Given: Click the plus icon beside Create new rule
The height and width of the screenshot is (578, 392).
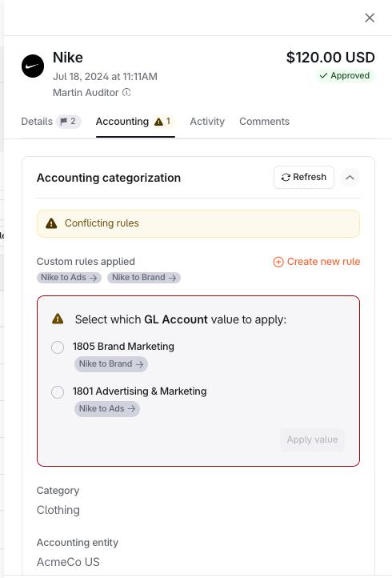Looking at the screenshot, I should (278, 262).
